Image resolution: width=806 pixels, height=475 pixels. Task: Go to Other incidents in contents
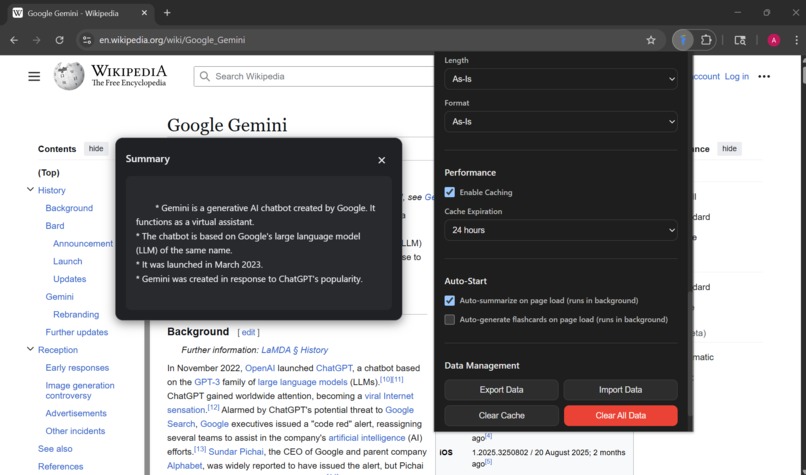[76, 431]
